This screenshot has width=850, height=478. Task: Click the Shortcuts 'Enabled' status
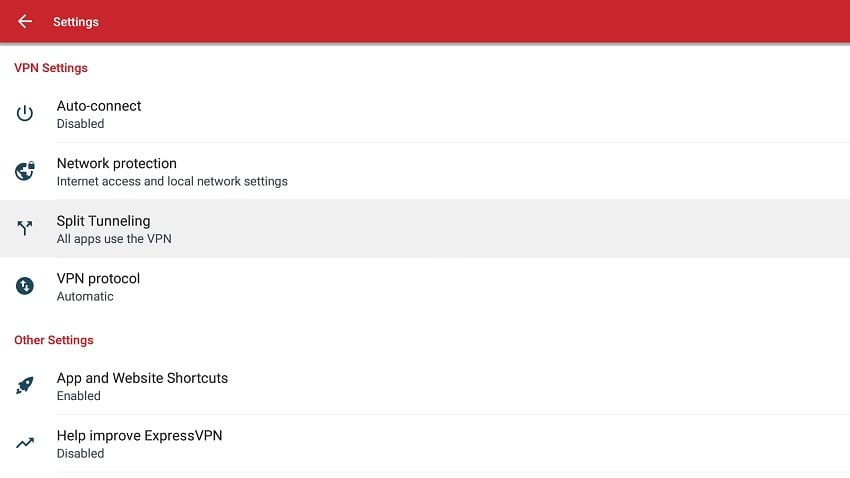[x=78, y=396]
